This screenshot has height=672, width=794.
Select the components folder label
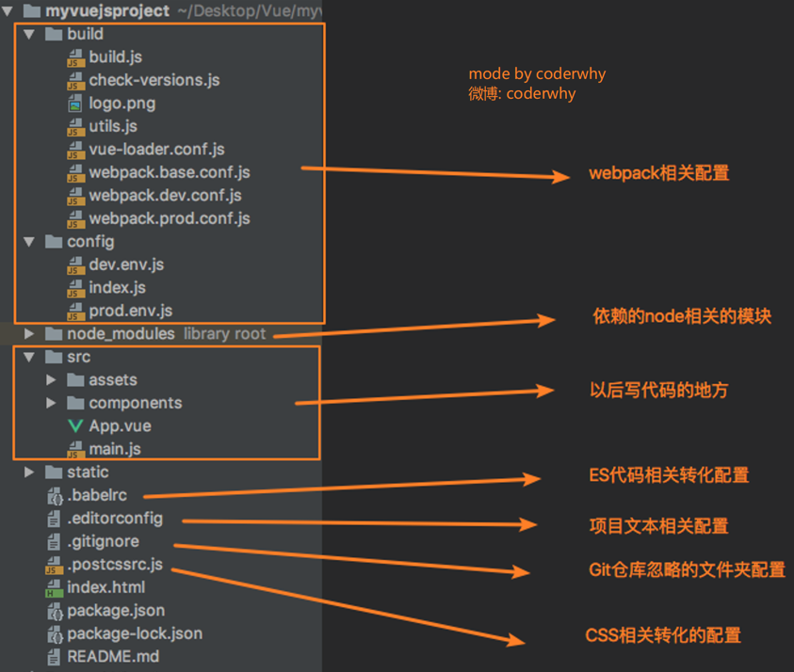click(x=136, y=404)
